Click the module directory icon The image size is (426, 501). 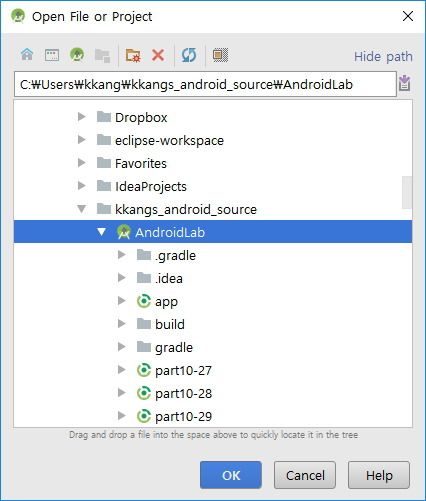102,56
